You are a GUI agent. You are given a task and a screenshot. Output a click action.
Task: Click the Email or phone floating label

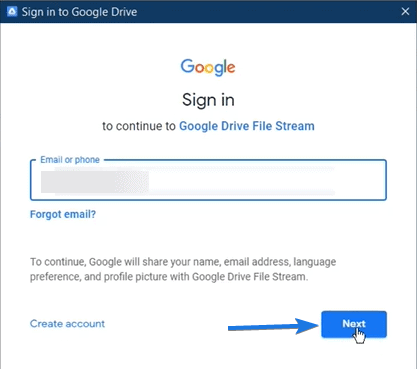click(x=70, y=160)
